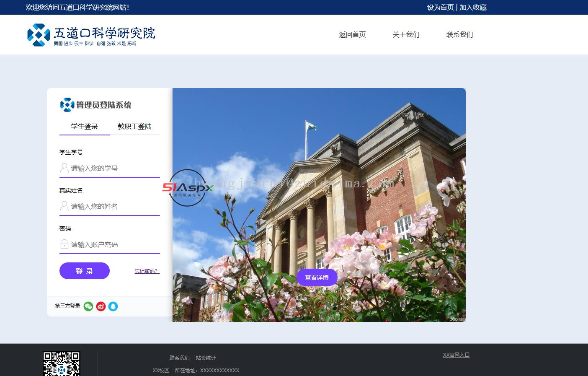Switch to the 教职工登陆 tab
This screenshot has width=588, height=376.
[x=134, y=127]
